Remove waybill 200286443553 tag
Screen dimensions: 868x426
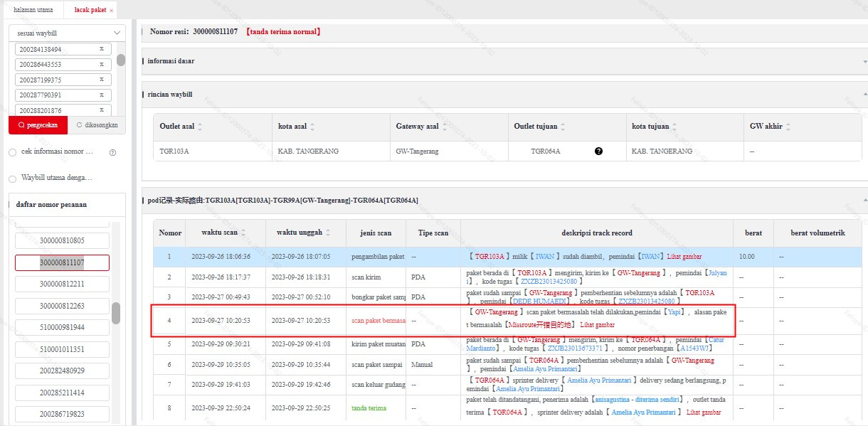[x=102, y=64]
